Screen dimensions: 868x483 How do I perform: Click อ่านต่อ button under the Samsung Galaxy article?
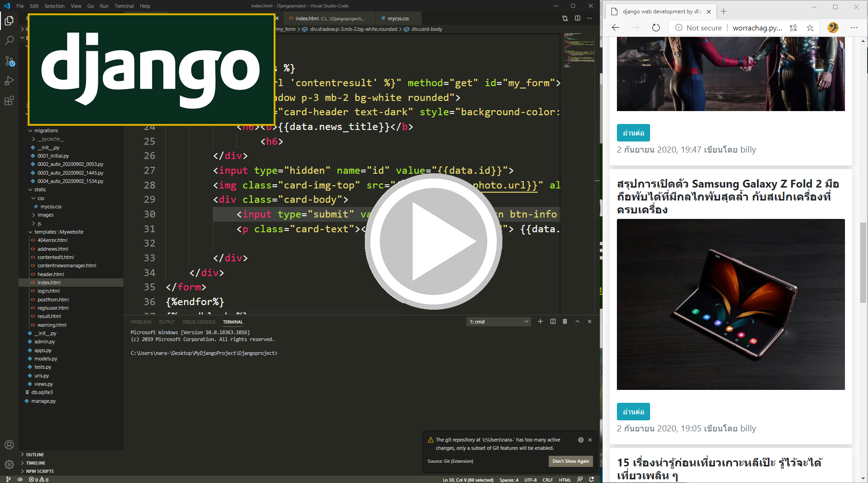pyautogui.click(x=633, y=412)
